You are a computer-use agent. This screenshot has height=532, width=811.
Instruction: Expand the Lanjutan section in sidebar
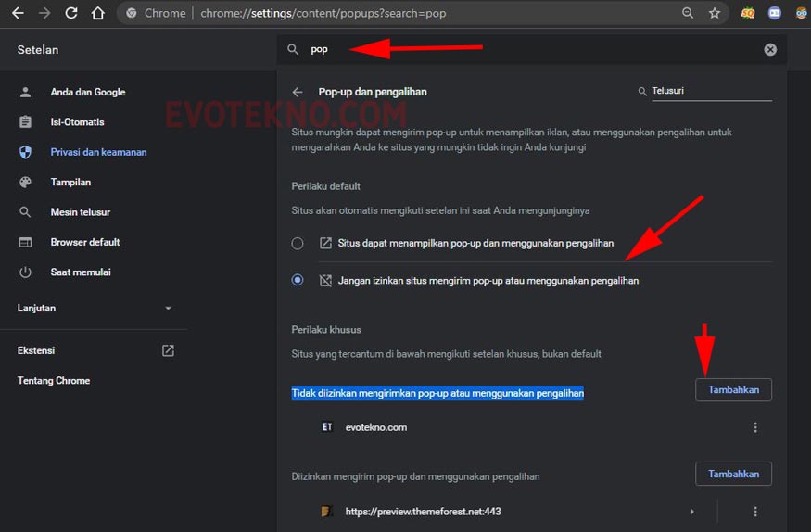168,308
